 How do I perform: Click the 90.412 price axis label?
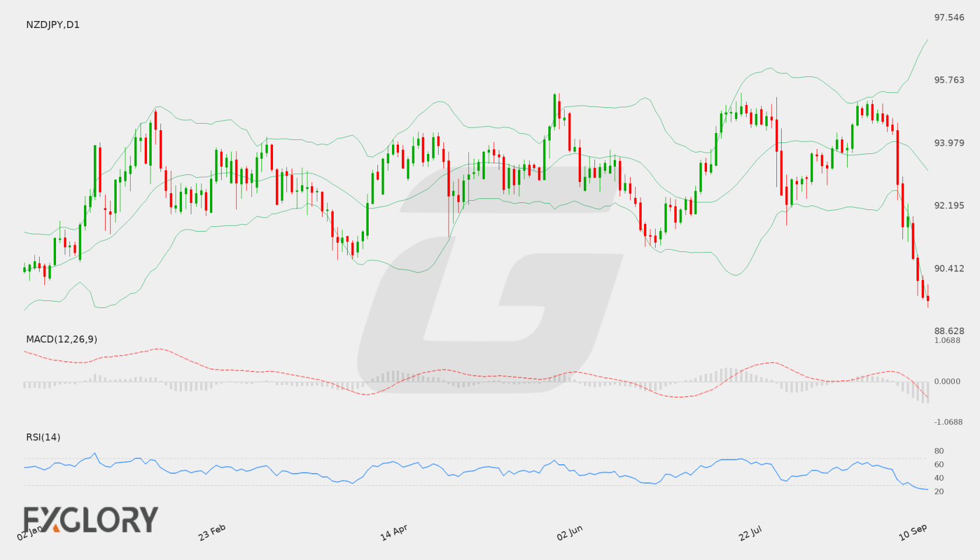pos(949,268)
